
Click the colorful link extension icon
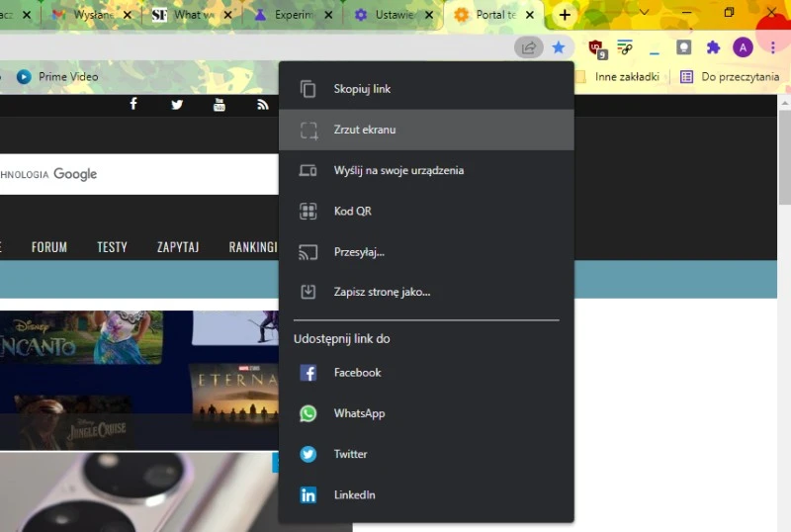click(x=625, y=47)
